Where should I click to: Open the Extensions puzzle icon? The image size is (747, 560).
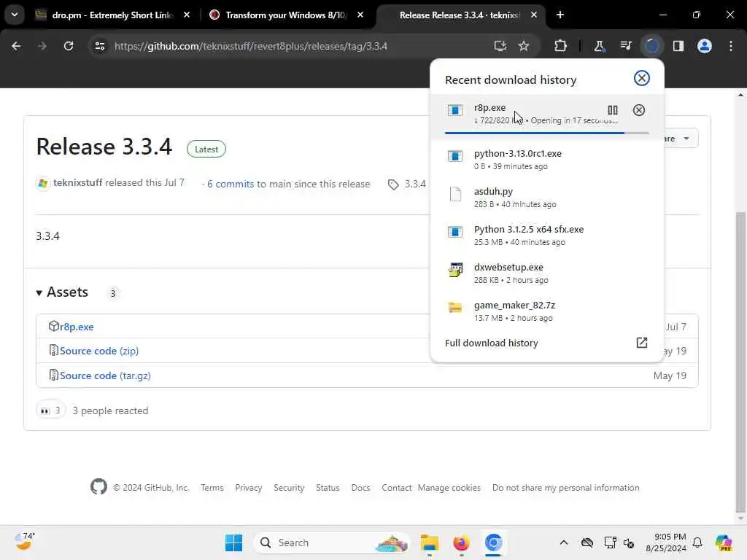click(560, 46)
